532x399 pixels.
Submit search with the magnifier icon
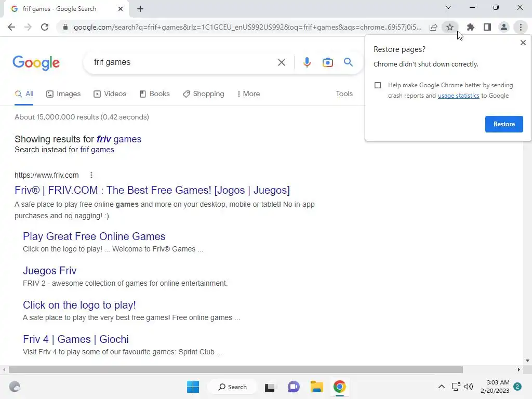(x=348, y=62)
